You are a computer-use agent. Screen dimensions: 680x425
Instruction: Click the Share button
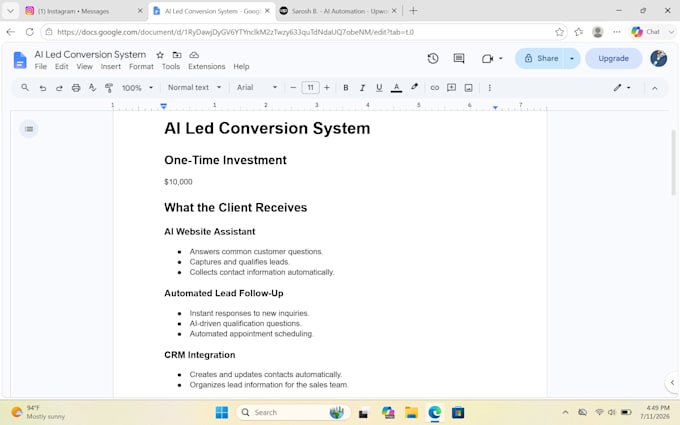point(541,59)
